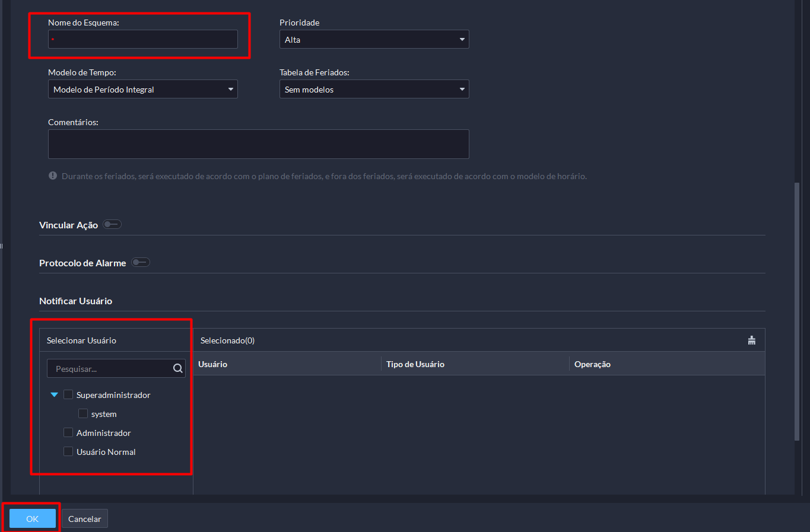The width and height of the screenshot is (810, 532).
Task: Click the search magnifier icon
Action: 177,368
